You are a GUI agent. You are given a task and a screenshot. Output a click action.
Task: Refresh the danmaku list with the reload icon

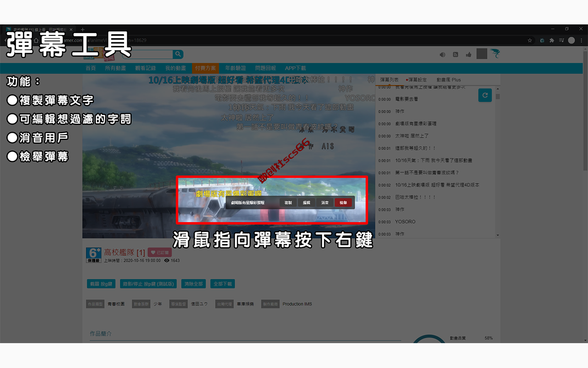coord(485,95)
